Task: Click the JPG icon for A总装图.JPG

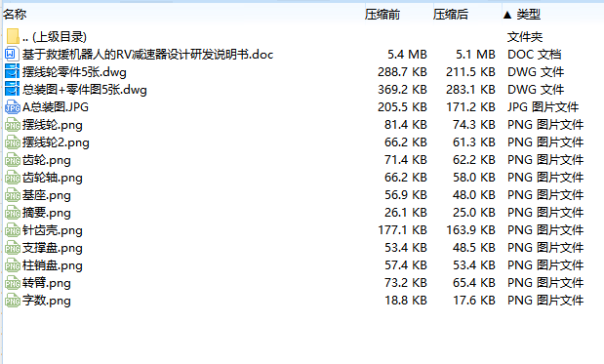Action: point(13,107)
